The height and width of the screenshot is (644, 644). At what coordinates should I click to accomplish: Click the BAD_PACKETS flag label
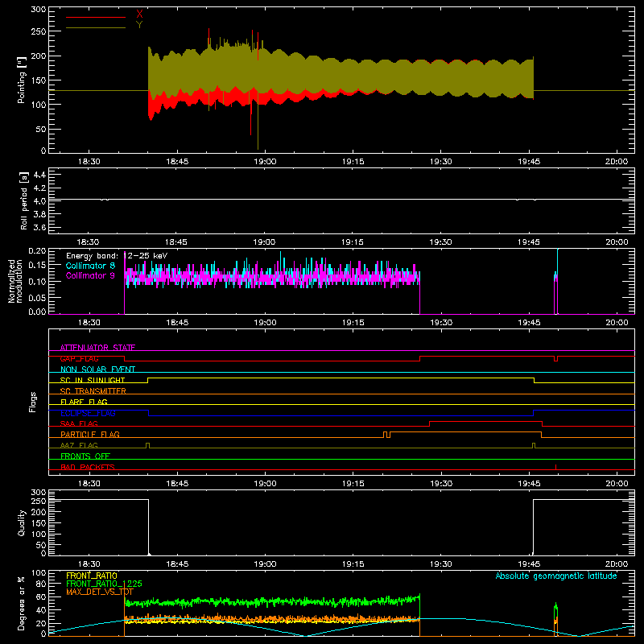click(88, 467)
